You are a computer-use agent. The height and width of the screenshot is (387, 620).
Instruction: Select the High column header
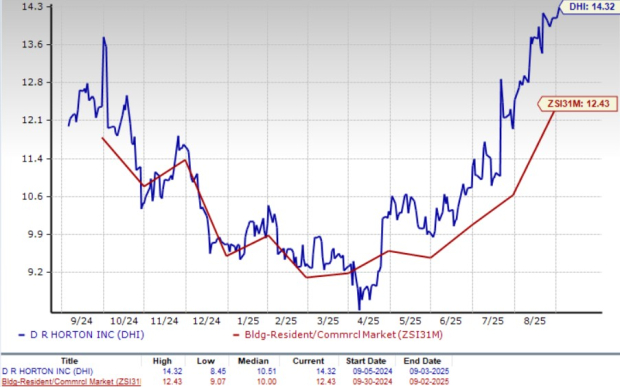[162, 361]
